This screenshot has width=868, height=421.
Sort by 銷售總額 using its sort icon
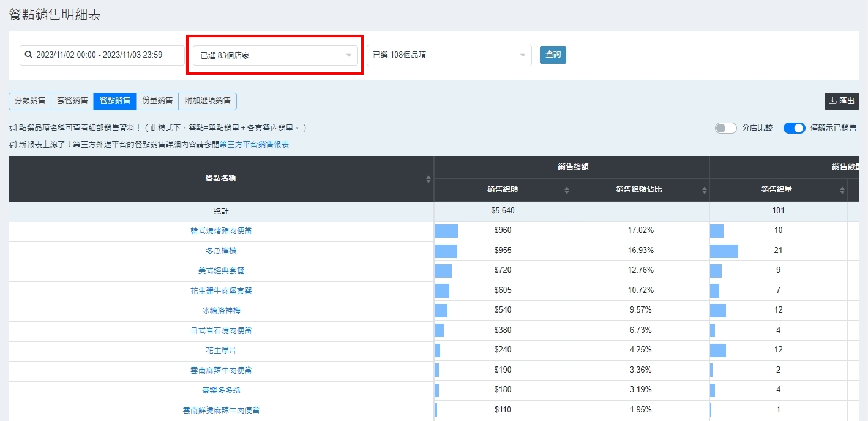566,190
